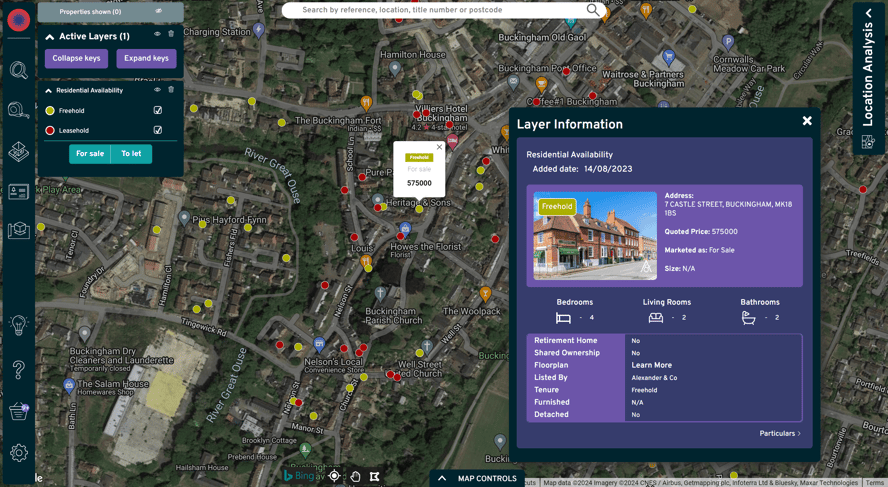Click the Cornwalls Meadow car park pin
This screenshot has width=888, height=487.
(x=728, y=42)
